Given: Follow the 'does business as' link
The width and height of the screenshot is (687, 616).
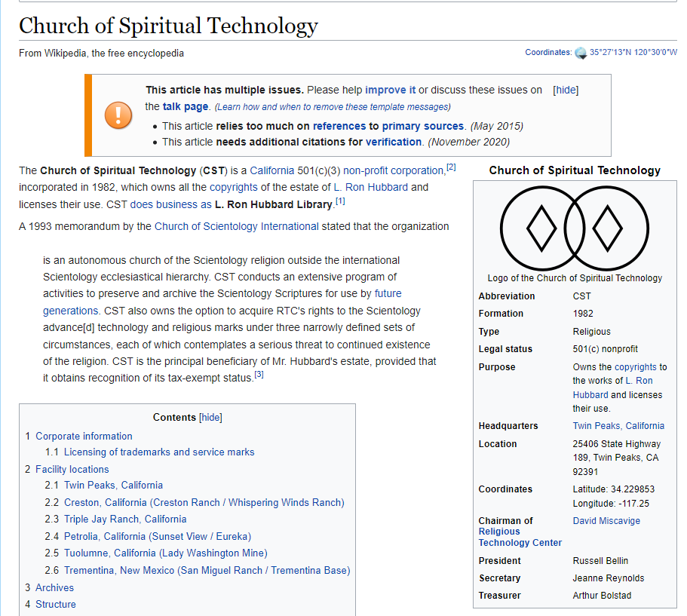Looking at the screenshot, I should point(171,204).
